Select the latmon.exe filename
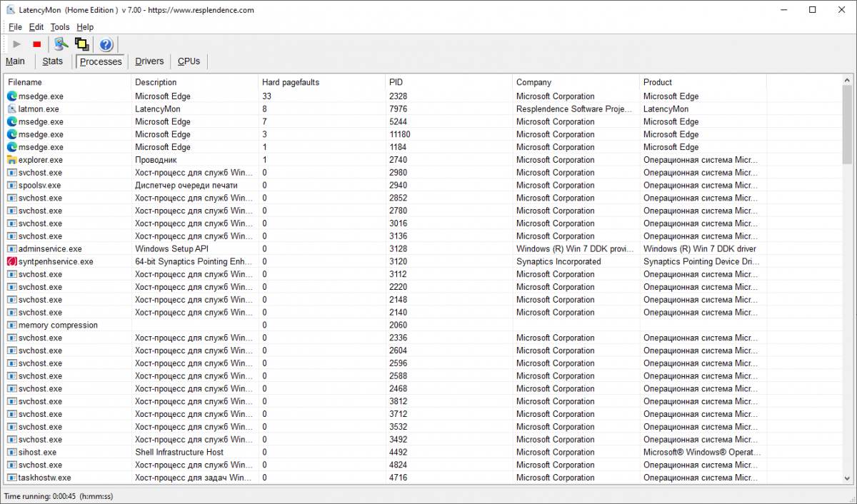Viewport: 857px width, 504px height. click(x=39, y=109)
